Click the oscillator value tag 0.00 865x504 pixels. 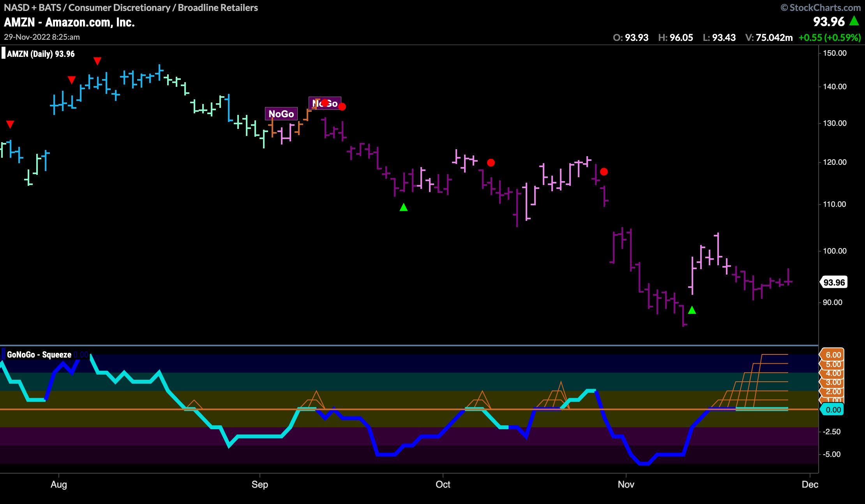coord(833,410)
